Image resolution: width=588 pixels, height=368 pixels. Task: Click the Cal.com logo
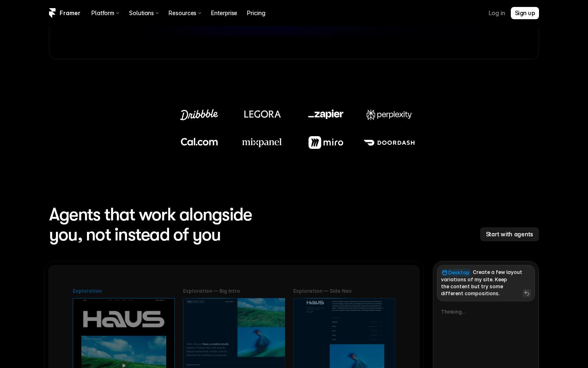click(199, 142)
